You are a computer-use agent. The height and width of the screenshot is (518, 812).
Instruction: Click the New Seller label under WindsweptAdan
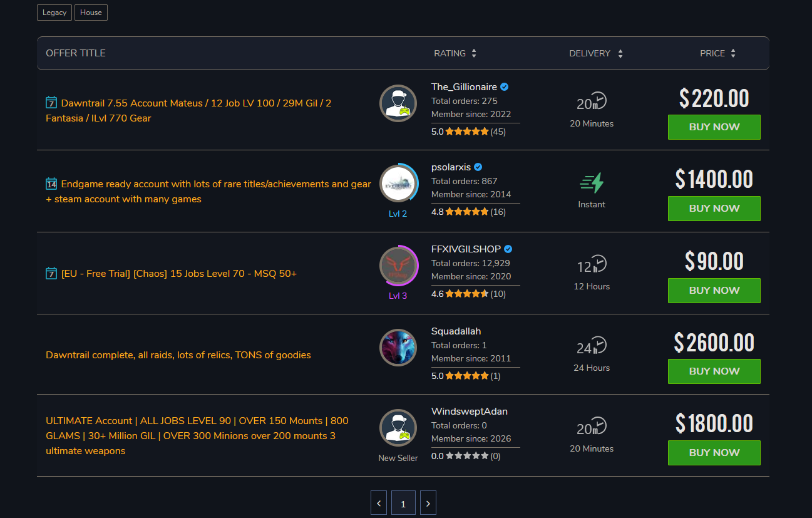coord(398,458)
